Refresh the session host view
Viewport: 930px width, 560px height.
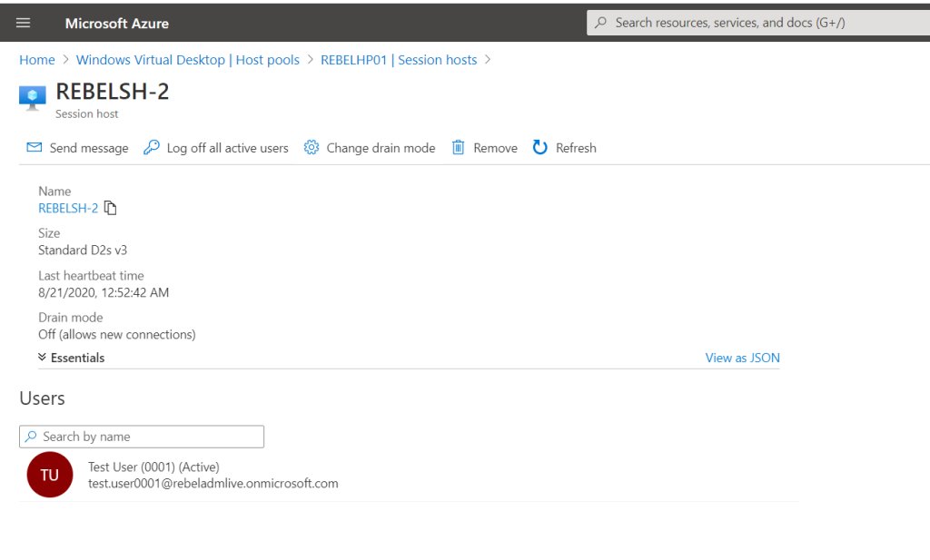540,147
